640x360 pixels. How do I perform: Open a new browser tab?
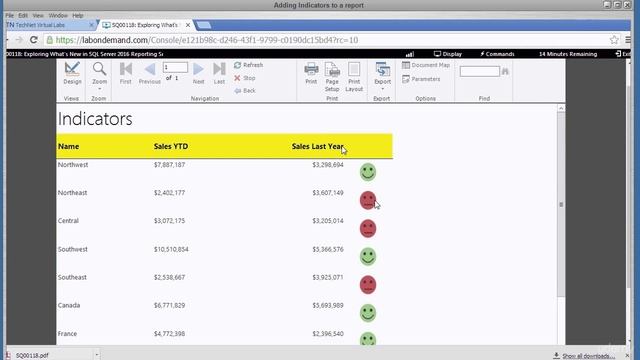204,25
